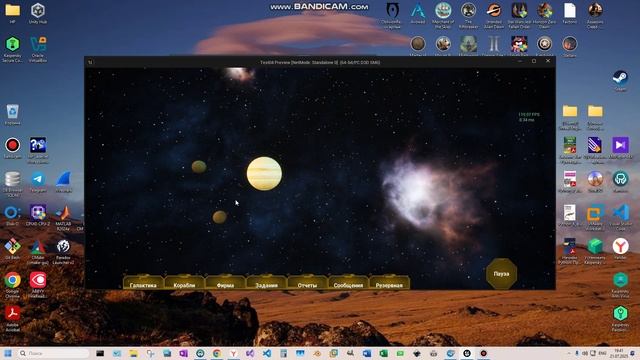Select the small moon left of the gas giant
640x360 pixels.
(199, 167)
